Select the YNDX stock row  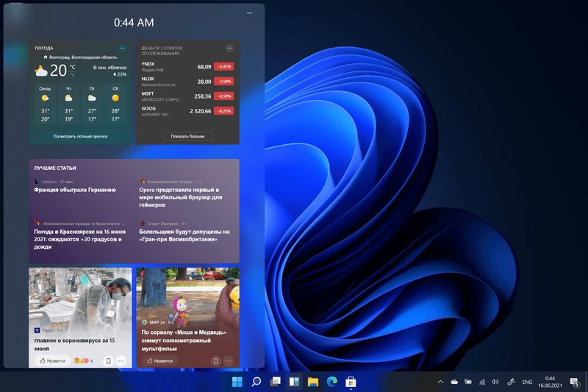(x=187, y=67)
